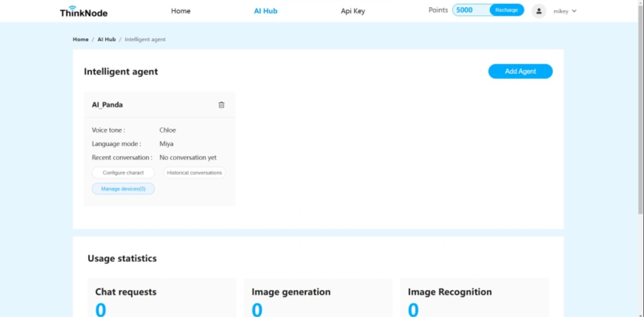Open Configure charact for AI_Panda
The height and width of the screenshot is (317, 644).
coord(123,173)
